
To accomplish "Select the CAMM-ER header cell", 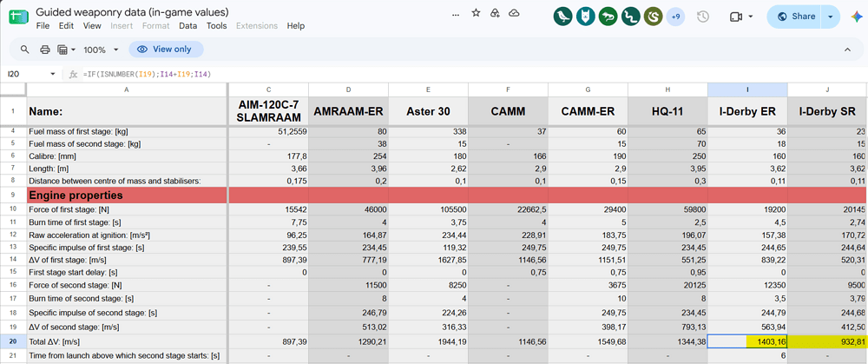I will (x=588, y=111).
